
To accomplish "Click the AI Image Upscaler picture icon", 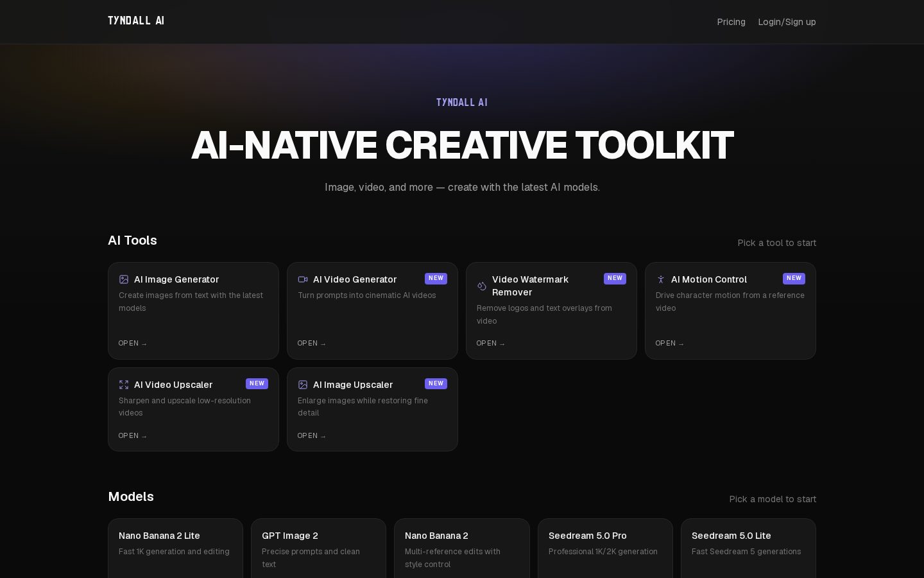I will 303,385.
